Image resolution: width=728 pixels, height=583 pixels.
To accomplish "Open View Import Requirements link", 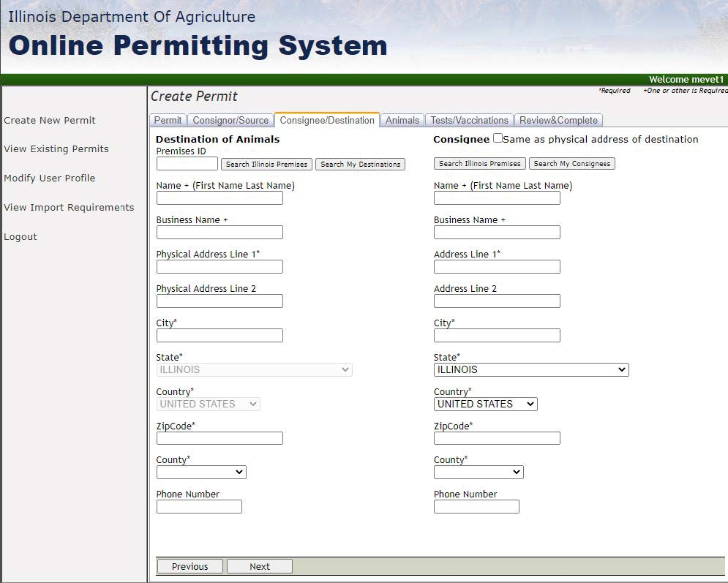I will 69,208.
